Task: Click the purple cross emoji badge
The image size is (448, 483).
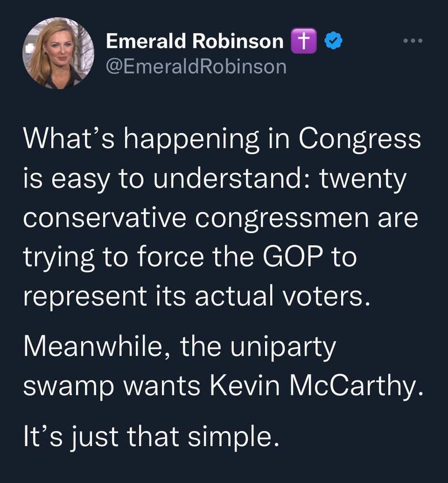Action: pyautogui.click(x=304, y=41)
